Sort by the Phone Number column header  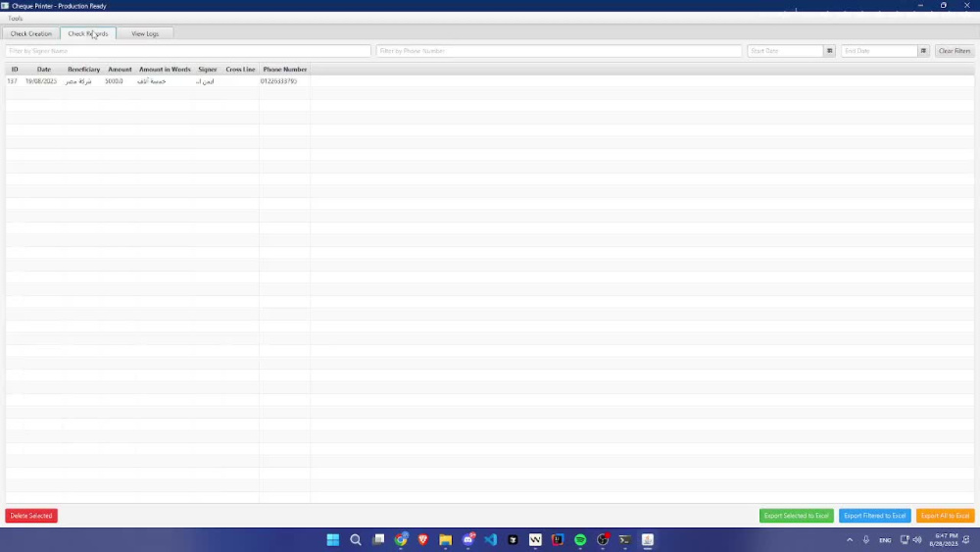[285, 70]
